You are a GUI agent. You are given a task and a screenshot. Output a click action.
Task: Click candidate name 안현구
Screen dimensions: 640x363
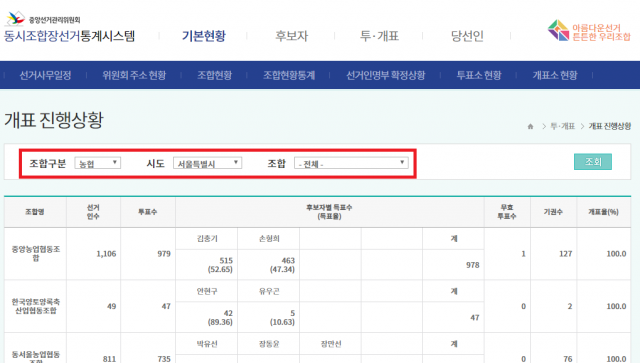pos(207,292)
